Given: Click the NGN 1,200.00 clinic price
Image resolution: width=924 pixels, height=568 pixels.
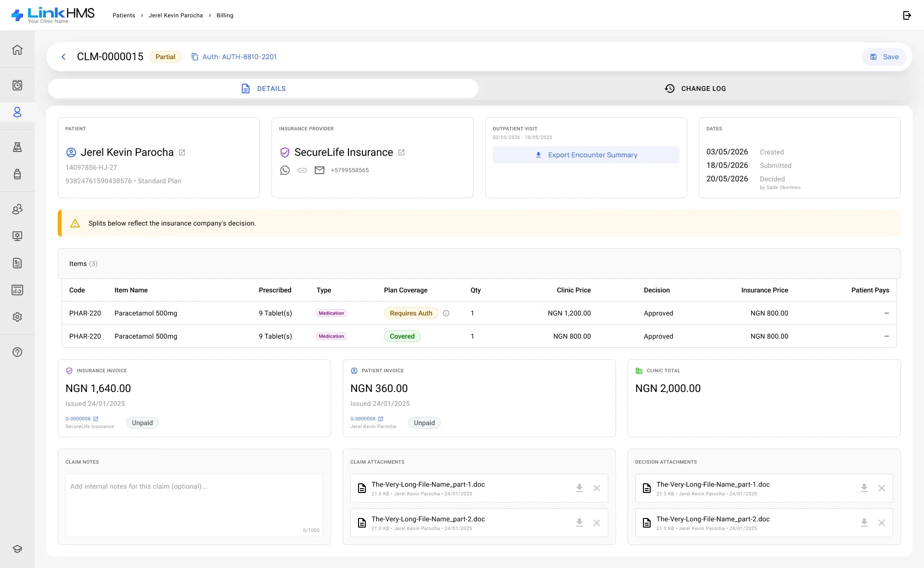Looking at the screenshot, I should click(569, 313).
